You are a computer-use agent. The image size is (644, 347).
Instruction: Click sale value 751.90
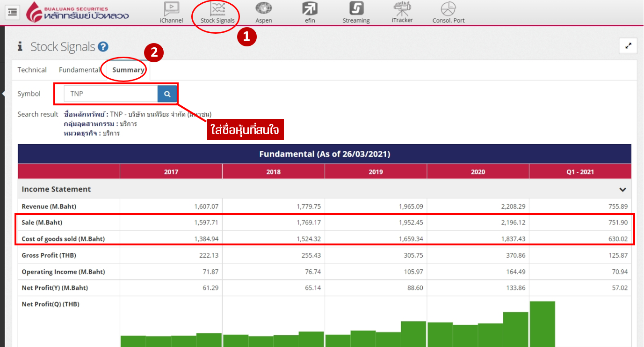618,222
